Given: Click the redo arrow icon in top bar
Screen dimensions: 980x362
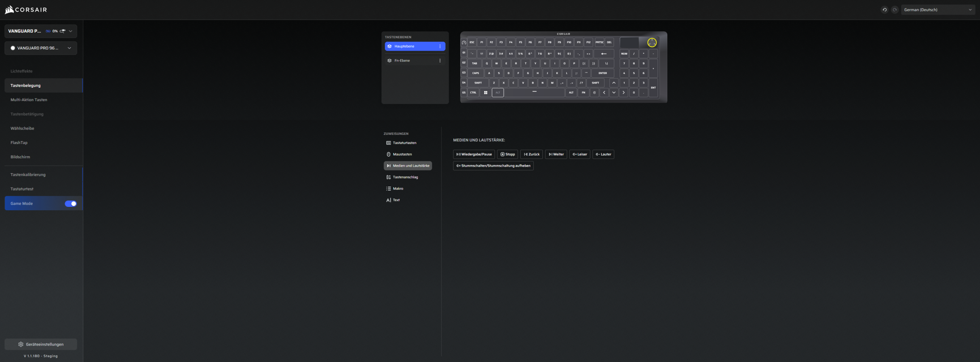Looking at the screenshot, I should tap(895, 10).
